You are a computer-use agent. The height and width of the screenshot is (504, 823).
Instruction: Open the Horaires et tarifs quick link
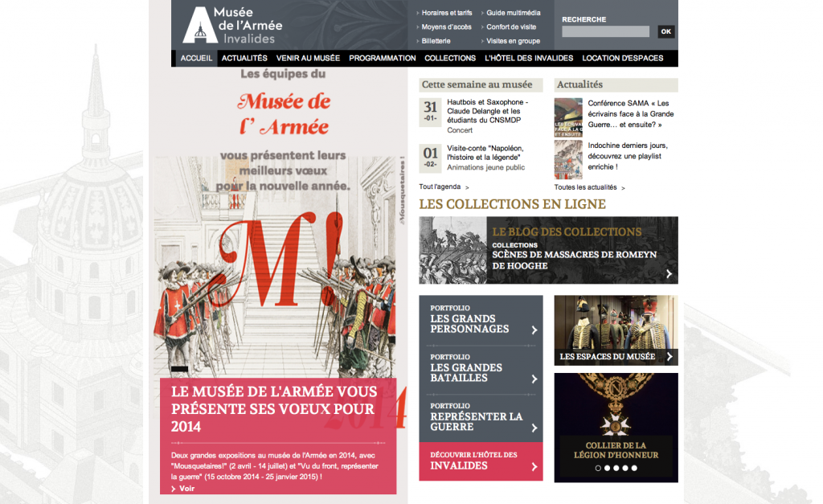pyautogui.click(x=447, y=13)
